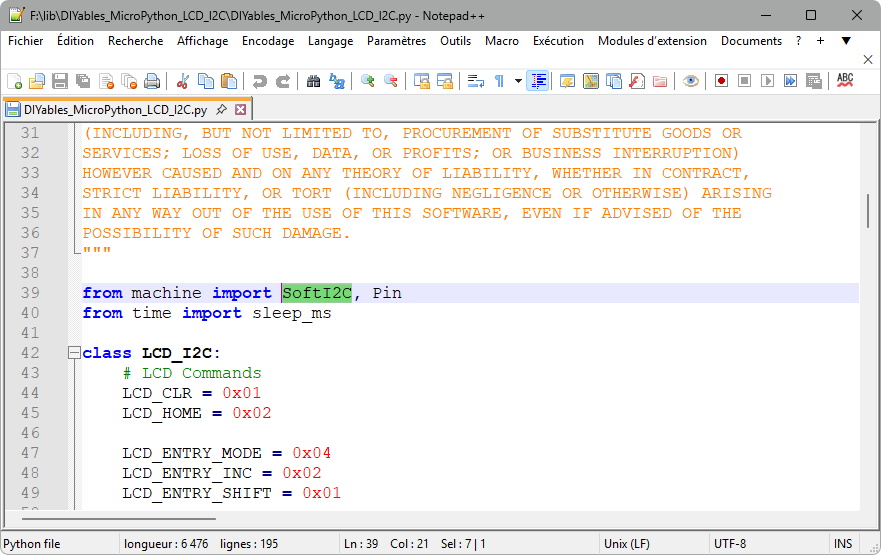Add a new tab with the + button

click(x=820, y=41)
